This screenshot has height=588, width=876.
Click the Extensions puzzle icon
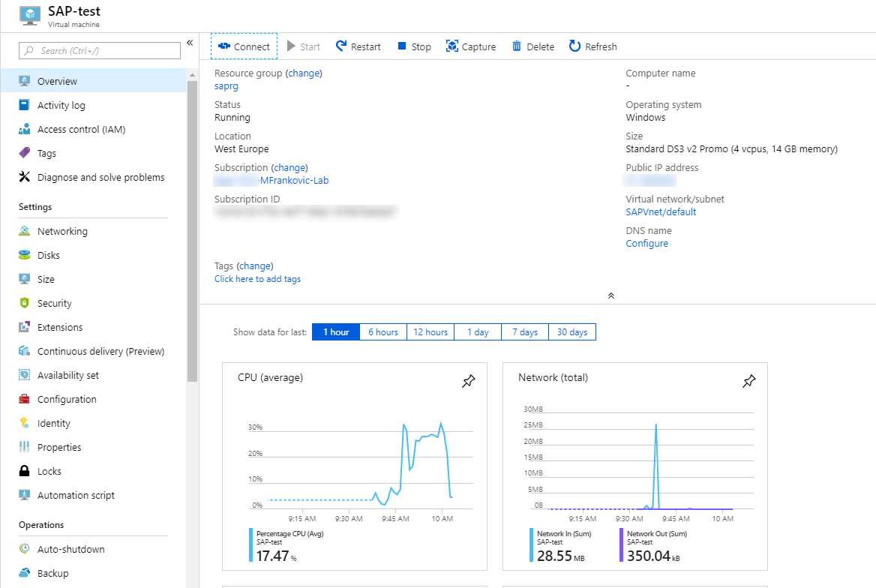pos(24,327)
